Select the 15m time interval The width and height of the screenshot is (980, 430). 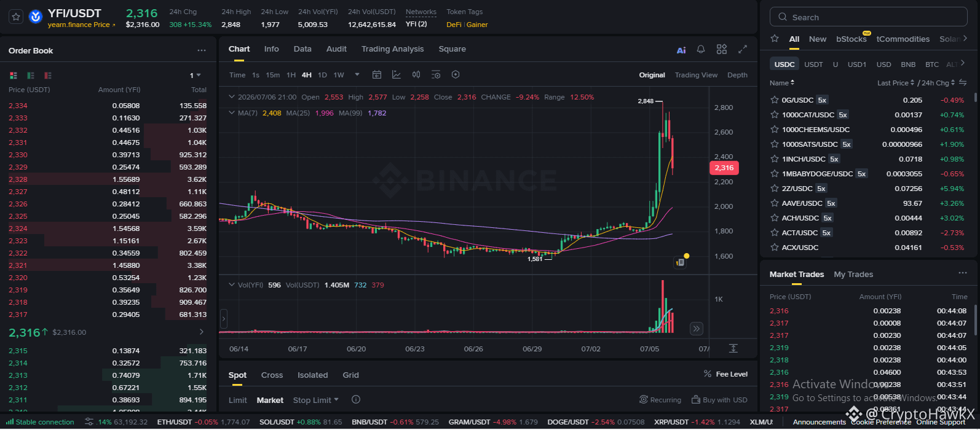(273, 75)
